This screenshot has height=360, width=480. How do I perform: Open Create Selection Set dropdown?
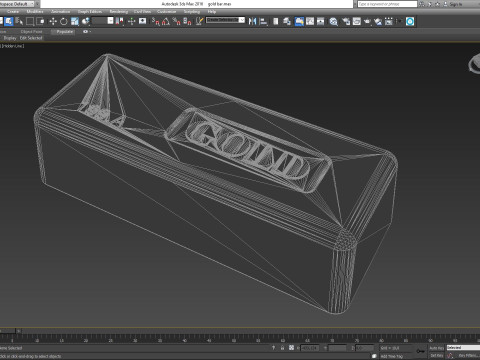pyautogui.click(x=225, y=20)
